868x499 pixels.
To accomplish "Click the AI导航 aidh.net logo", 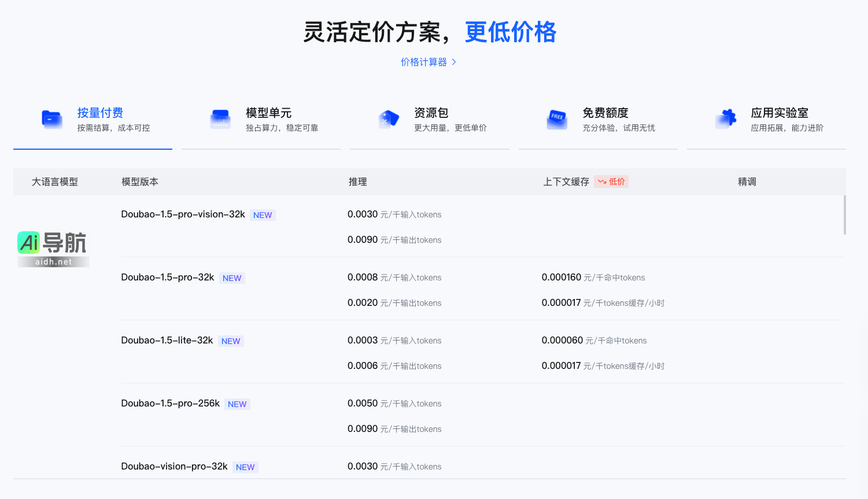I will click(53, 249).
